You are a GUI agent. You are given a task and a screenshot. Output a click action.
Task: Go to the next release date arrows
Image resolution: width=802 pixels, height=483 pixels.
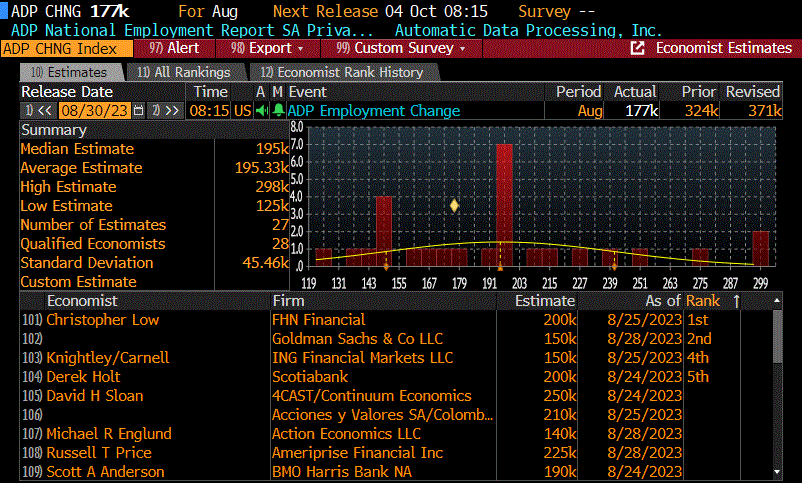pos(166,111)
